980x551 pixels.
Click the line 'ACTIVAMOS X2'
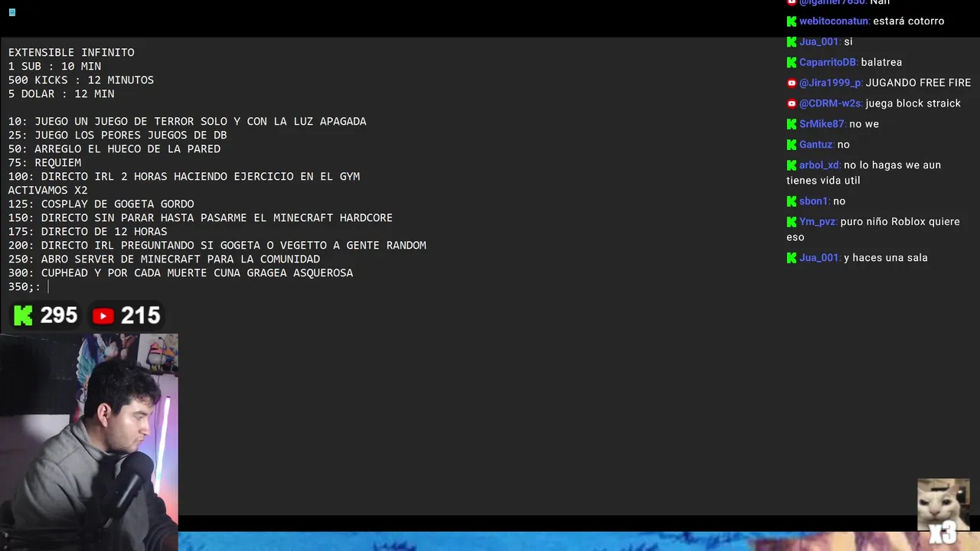coord(48,191)
